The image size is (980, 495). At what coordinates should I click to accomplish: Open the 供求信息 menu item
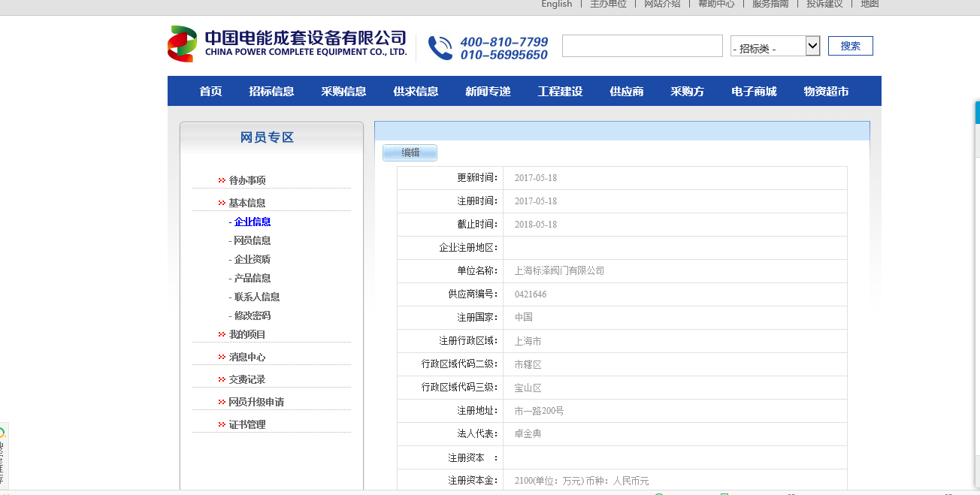click(x=416, y=92)
